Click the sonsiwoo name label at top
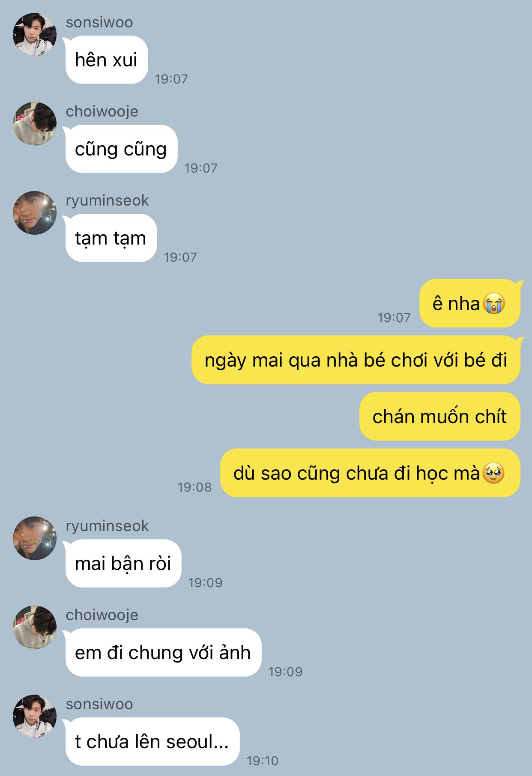This screenshot has height=776, width=532. pos(99,22)
